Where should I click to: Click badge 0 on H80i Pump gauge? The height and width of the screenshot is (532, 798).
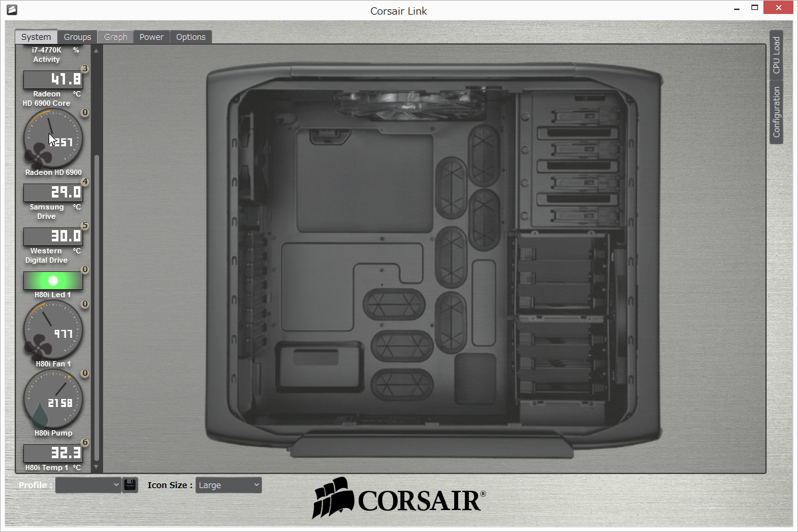coord(84,373)
